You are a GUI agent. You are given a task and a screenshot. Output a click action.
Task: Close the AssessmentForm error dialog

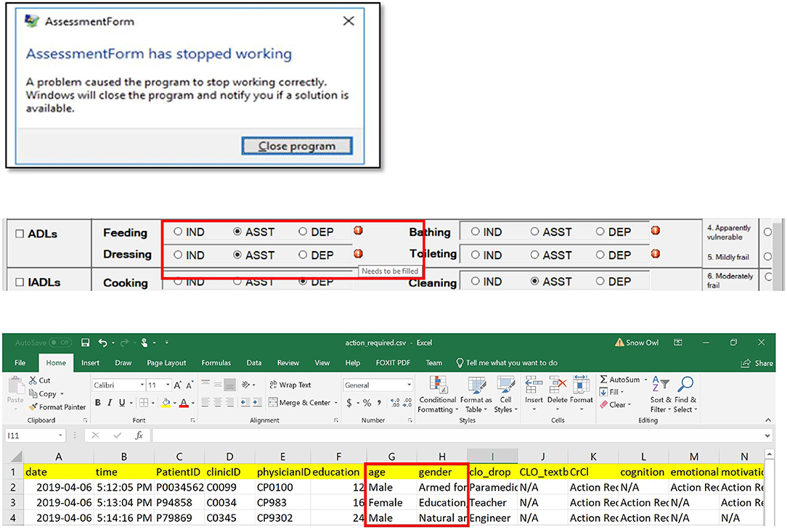coord(348,21)
